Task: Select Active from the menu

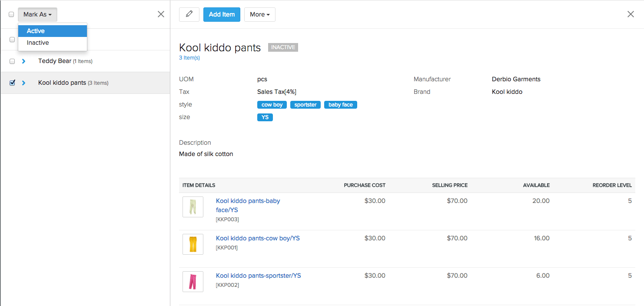Action: tap(35, 31)
